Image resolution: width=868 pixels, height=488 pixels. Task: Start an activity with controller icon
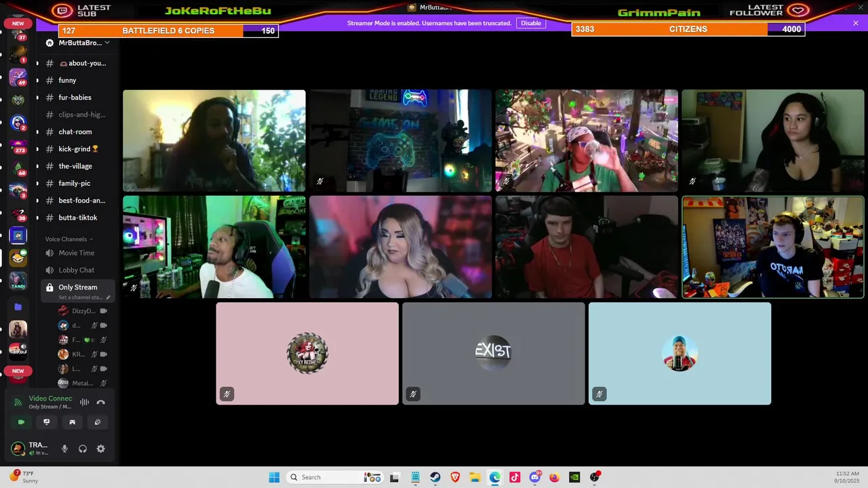pyautogui.click(x=72, y=422)
